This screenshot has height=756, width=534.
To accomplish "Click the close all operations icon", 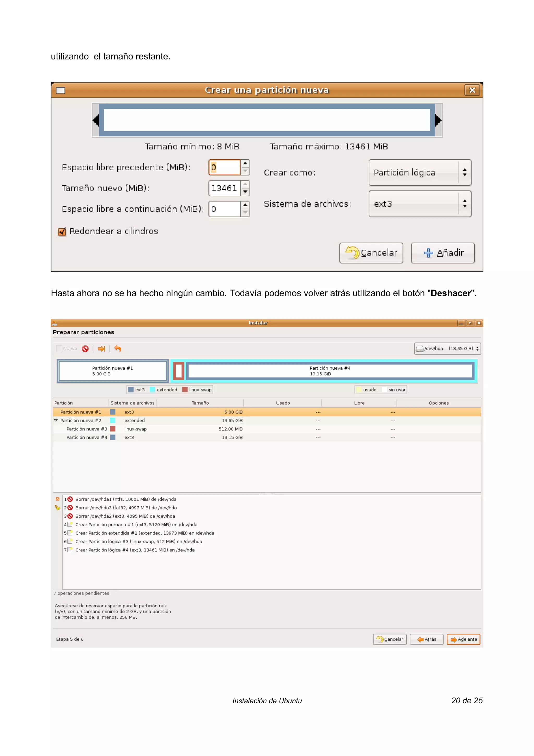I will 58,499.
